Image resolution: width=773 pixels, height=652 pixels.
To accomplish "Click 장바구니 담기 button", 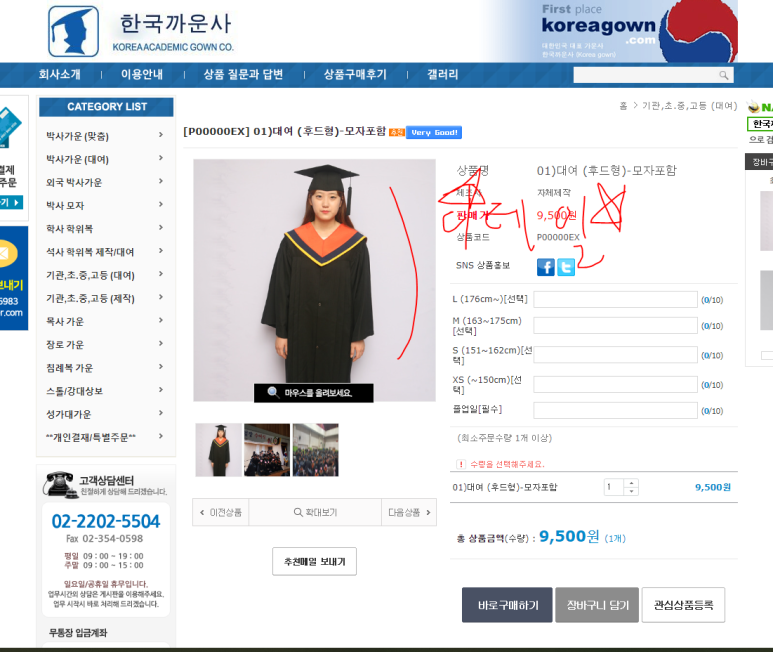I will pyautogui.click(x=597, y=605).
